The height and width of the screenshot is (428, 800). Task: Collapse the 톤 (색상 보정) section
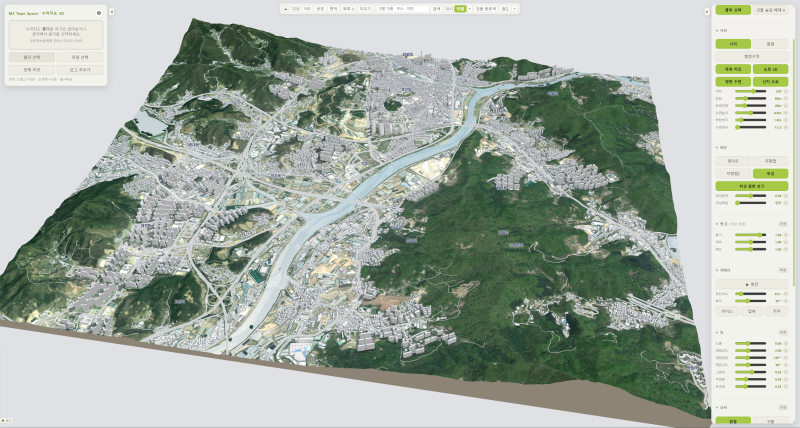click(731, 224)
